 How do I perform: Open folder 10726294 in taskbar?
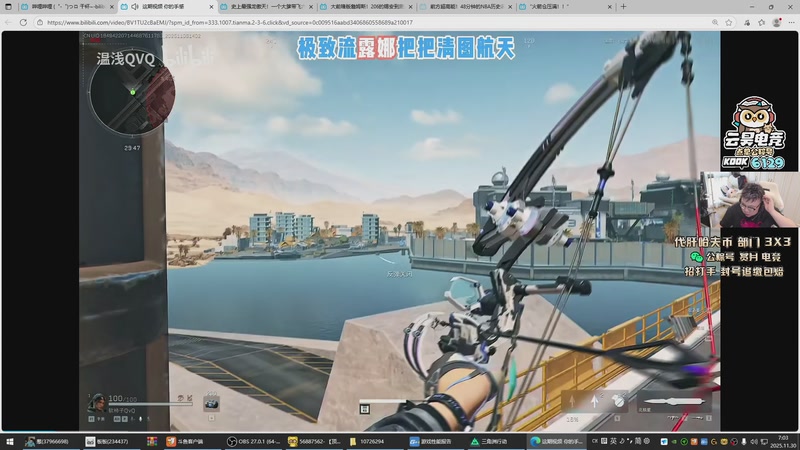click(374, 441)
